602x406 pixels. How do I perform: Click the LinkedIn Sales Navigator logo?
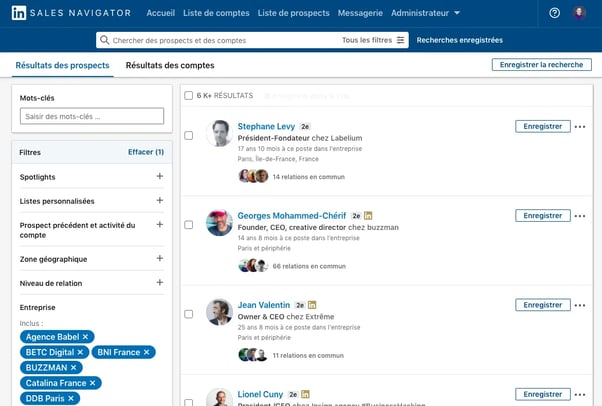(71, 13)
